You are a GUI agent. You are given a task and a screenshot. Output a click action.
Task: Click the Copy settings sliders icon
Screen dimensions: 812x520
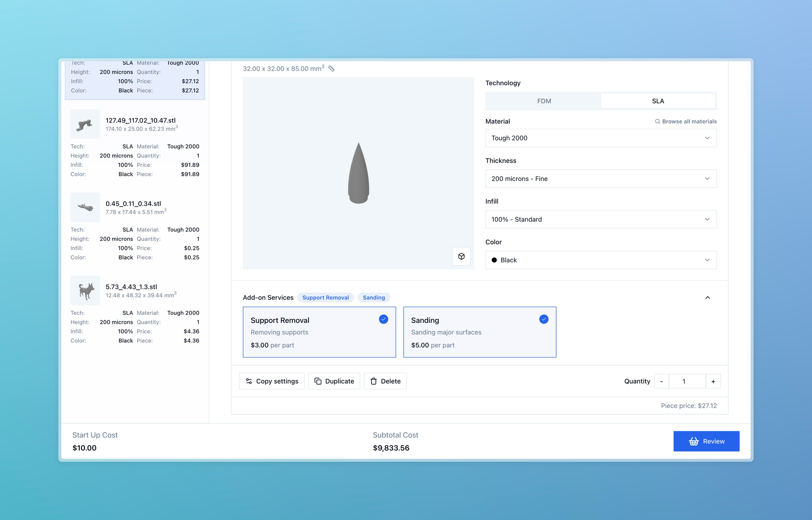pos(249,381)
